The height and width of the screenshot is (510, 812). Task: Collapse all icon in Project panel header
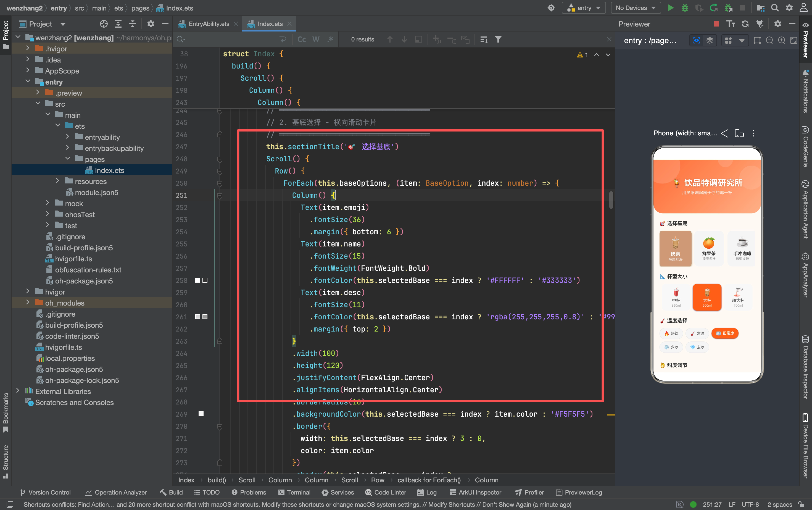pyautogui.click(x=133, y=24)
